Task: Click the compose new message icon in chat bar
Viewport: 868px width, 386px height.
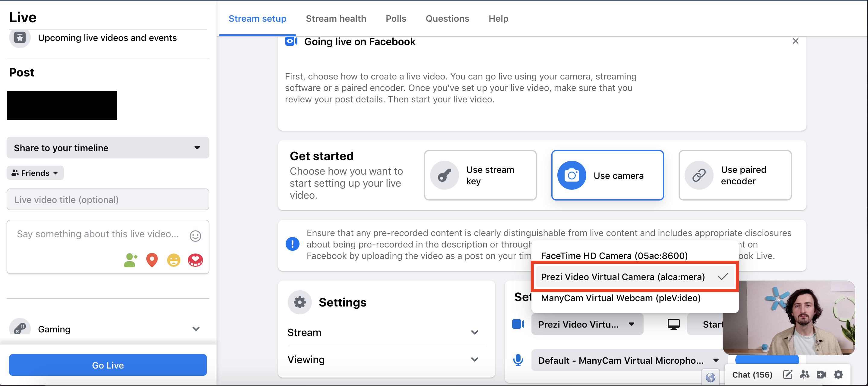Action: 787,375
